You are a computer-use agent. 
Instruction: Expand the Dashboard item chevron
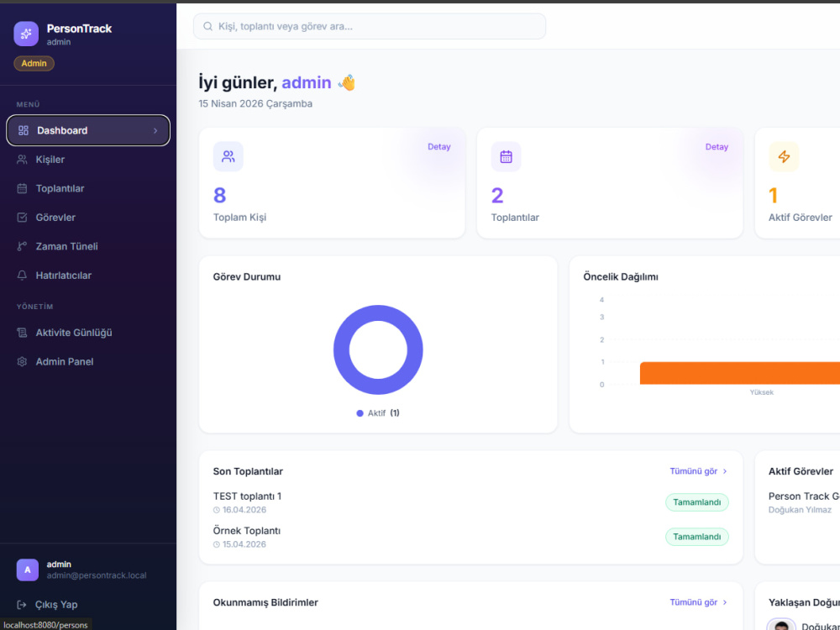(x=155, y=130)
